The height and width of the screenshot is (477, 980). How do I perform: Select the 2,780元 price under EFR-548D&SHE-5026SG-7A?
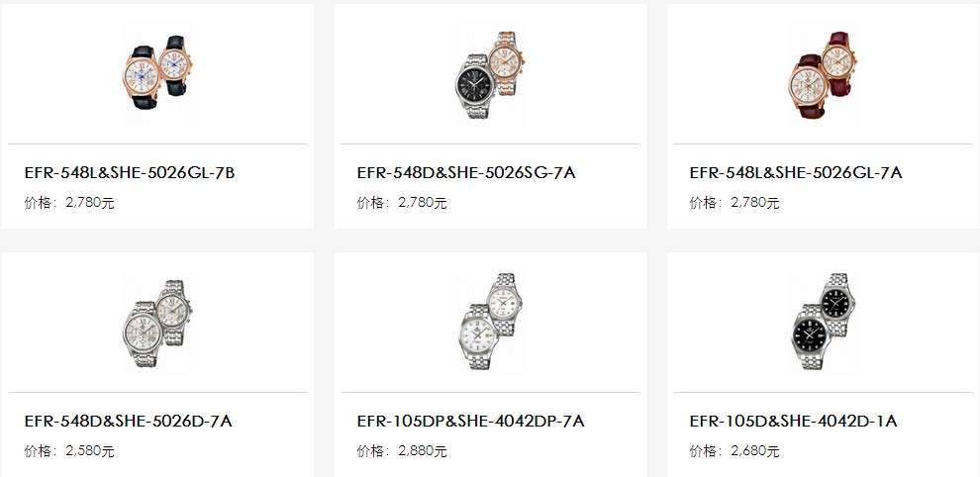tap(423, 203)
